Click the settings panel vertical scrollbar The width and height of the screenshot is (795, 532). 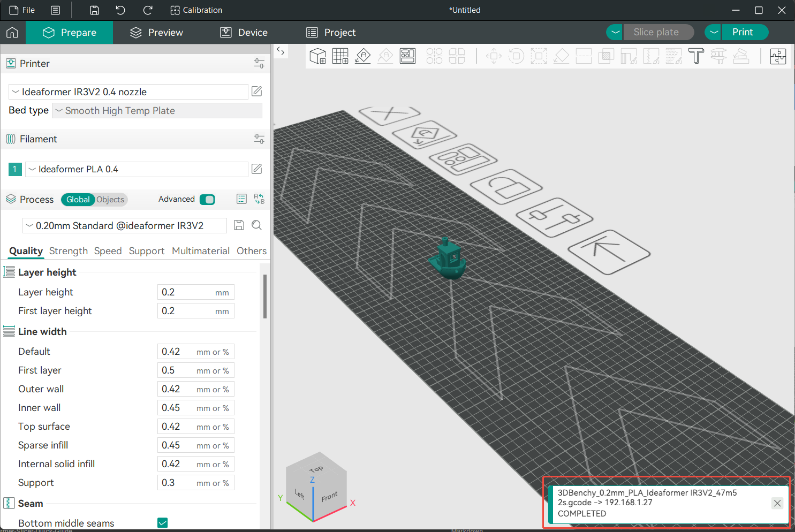tap(265, 297)
